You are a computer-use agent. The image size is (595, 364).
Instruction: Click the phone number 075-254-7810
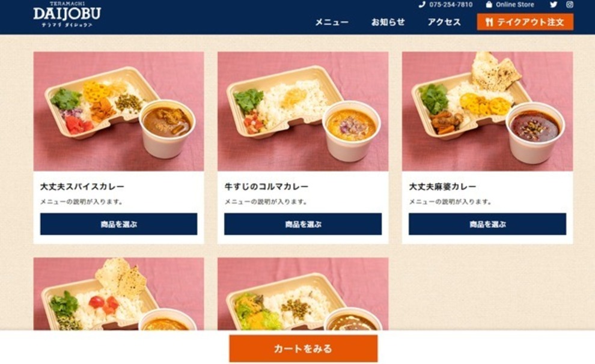pos(451,5)
